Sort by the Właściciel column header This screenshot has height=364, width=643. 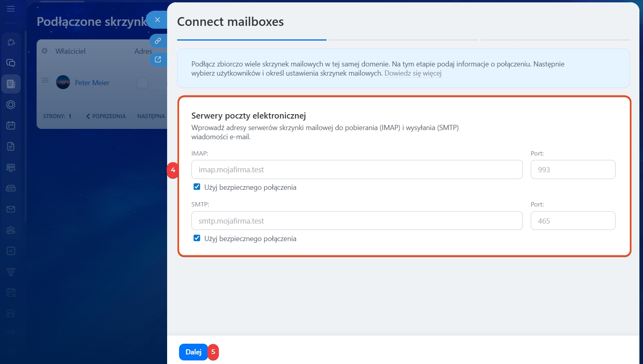coord(70,51)
